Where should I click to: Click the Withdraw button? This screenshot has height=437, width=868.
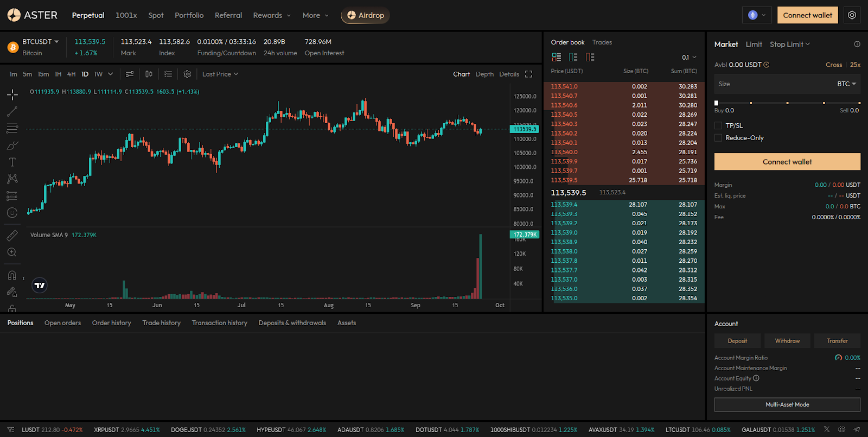pos(787,341)
